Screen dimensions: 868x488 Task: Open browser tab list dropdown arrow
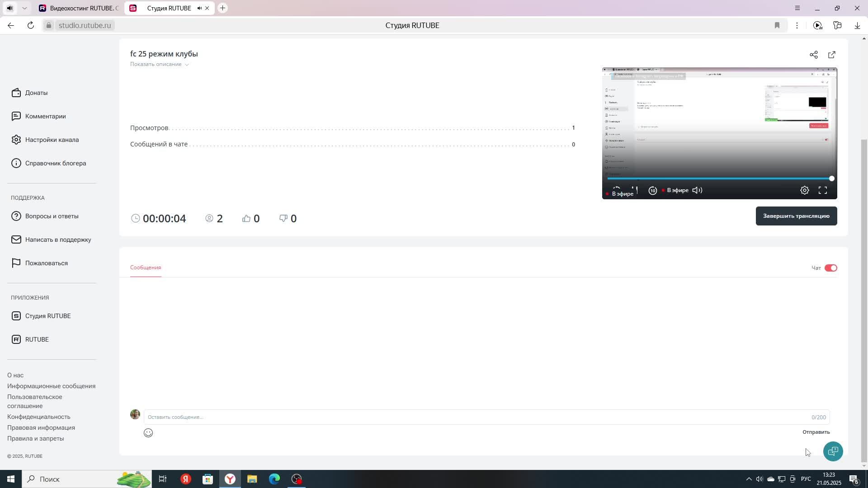click(24, 8)
